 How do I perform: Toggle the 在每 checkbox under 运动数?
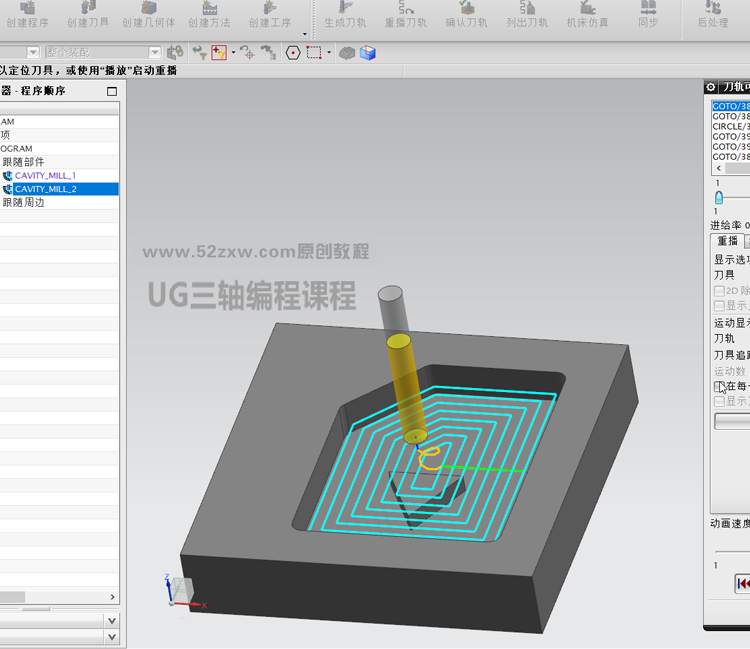(x=719, y=386)
